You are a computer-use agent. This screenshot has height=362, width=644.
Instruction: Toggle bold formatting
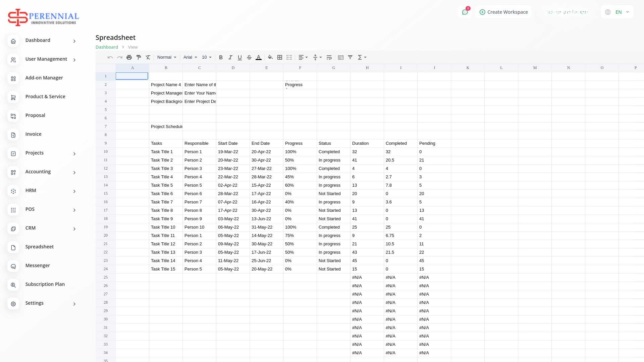click(x=221, y=57)
